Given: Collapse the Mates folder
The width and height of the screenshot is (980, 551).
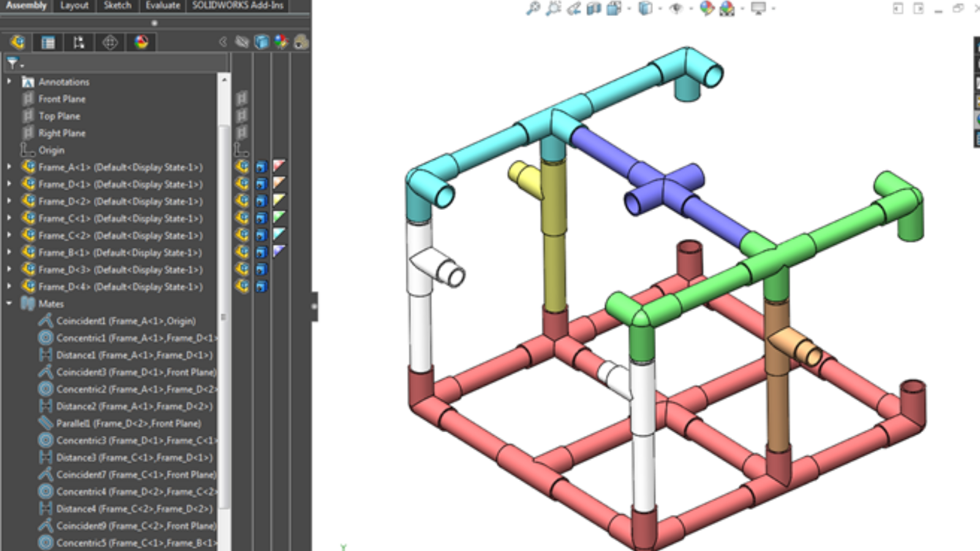Looking at the screenshot, I should coord(9,303).
